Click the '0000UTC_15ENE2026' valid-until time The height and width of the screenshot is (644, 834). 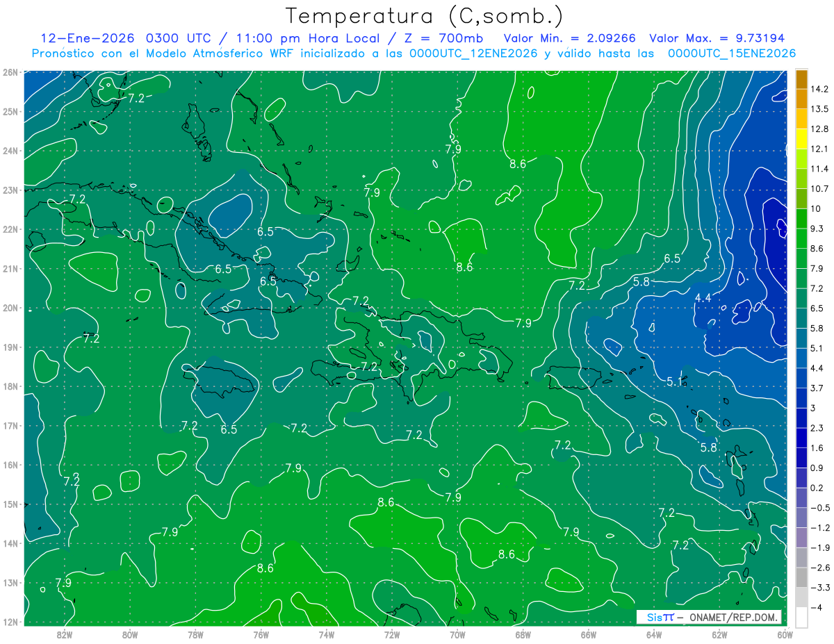tap(732, 53)
